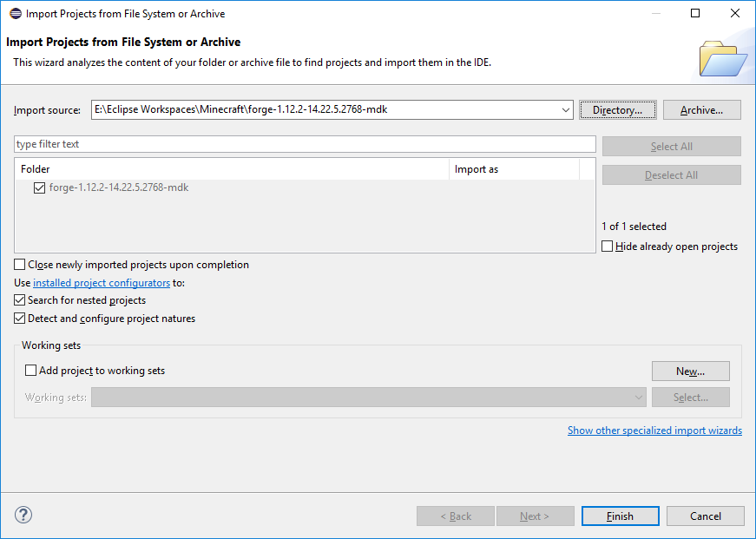Choose an archive via Archive... button
This screenshot has width=756, height=539.
pyautogui.click(x=702, y=110)
